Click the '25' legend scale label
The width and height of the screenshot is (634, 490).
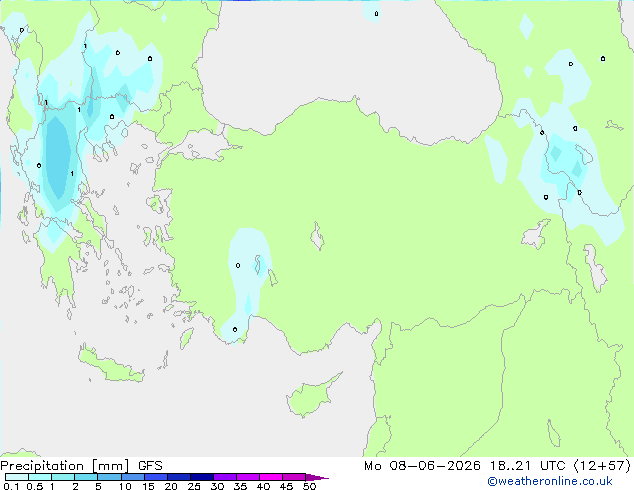194,486
